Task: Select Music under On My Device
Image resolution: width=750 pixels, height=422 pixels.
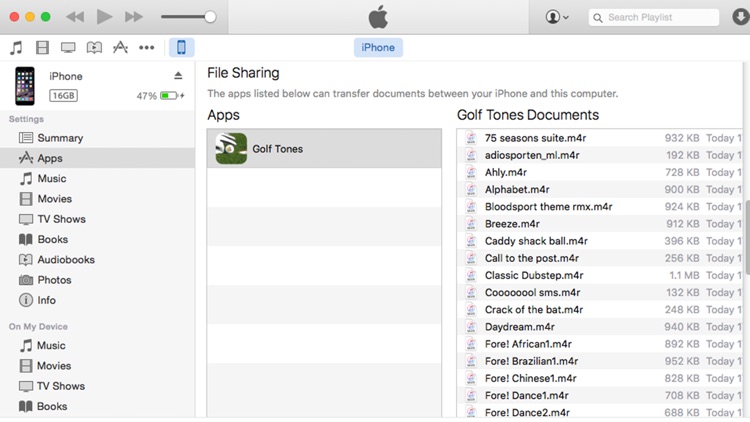Action: 51,346
